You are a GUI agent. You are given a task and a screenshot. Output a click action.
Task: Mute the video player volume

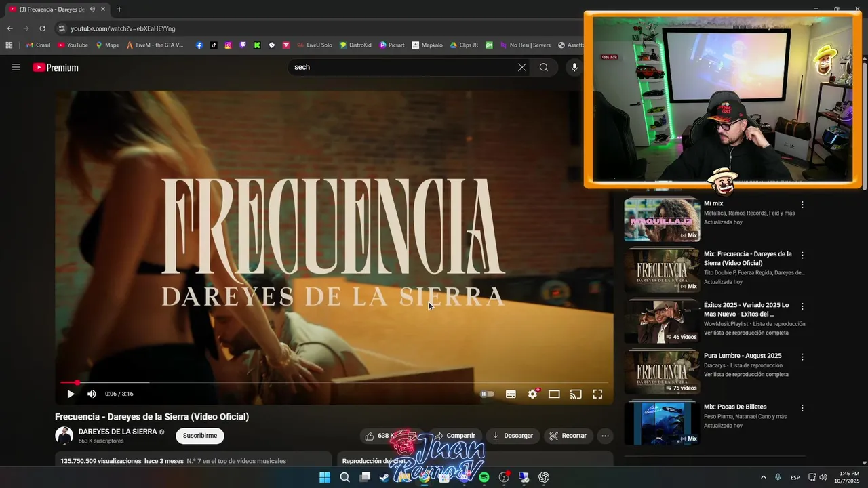pos(92,394)
